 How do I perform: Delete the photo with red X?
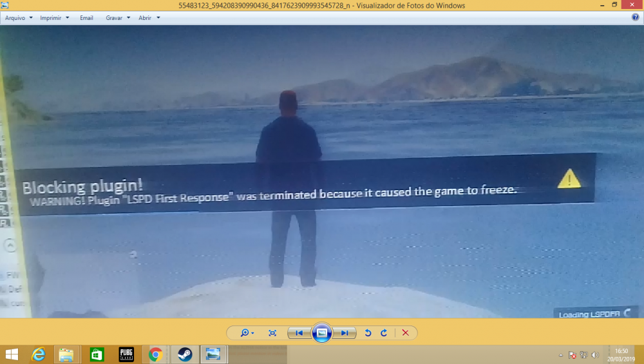click(x=405, y=333)
